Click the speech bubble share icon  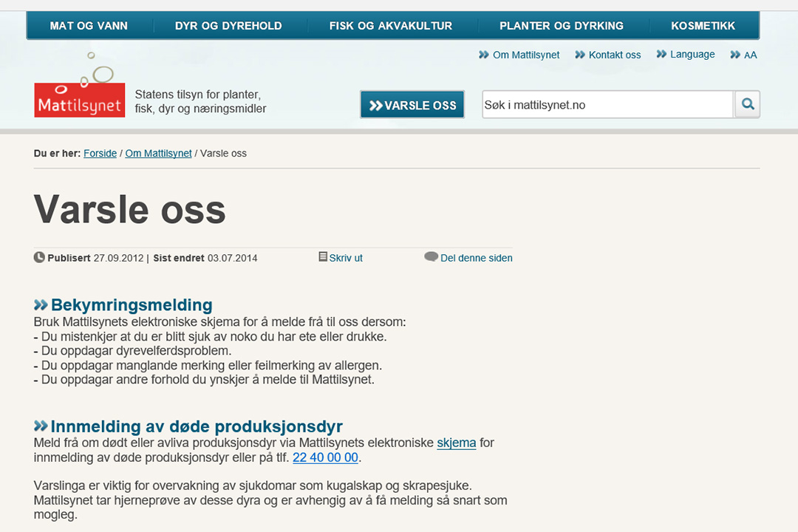click(x=431, y=257)
